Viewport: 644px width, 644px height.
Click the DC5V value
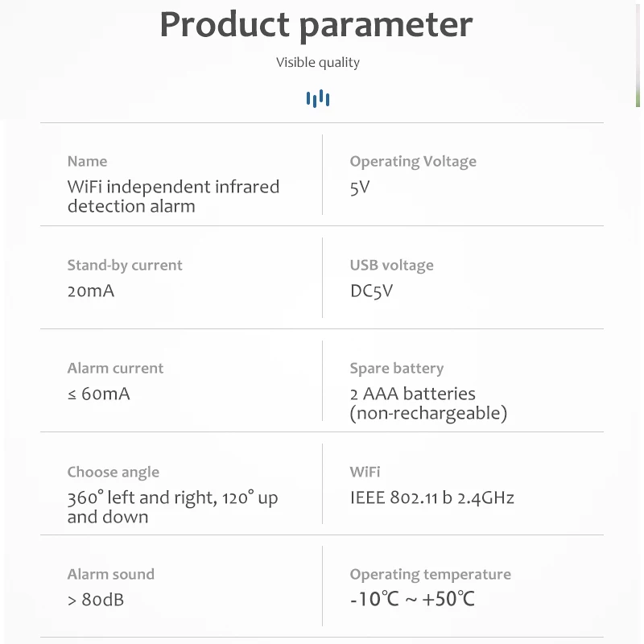[371, 291]
